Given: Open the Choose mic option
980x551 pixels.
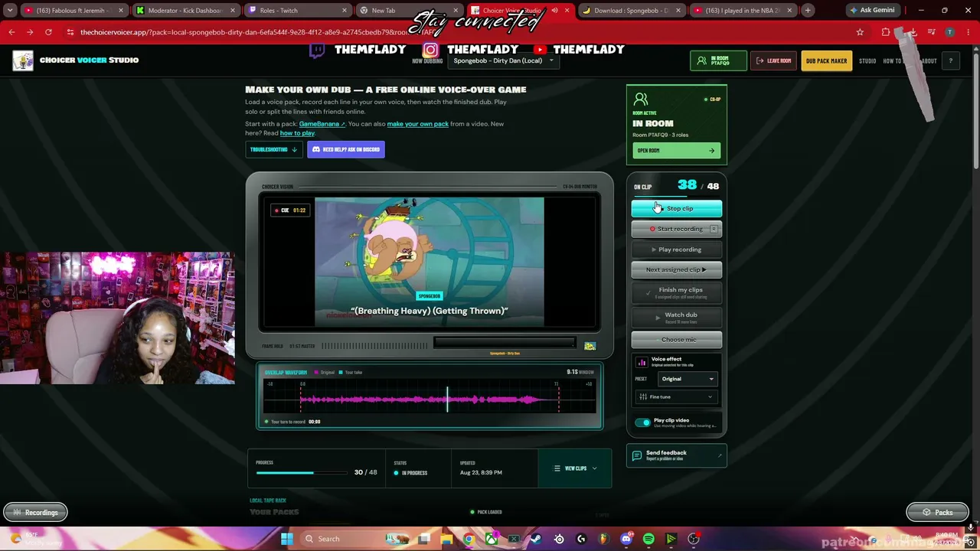Looking at the screenshot, I should coord(676,340).
